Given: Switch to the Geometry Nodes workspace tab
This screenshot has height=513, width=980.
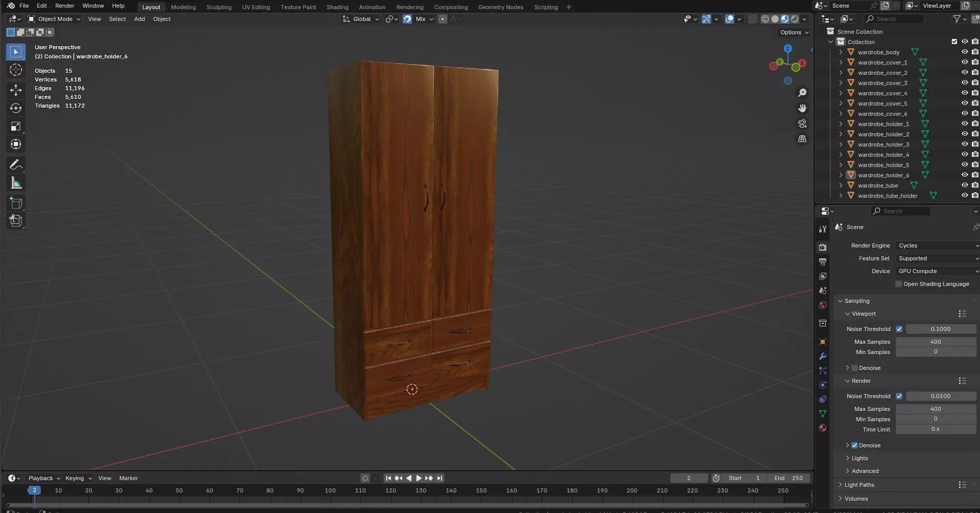Looking at the screenshot, I should tap(501, 7).
